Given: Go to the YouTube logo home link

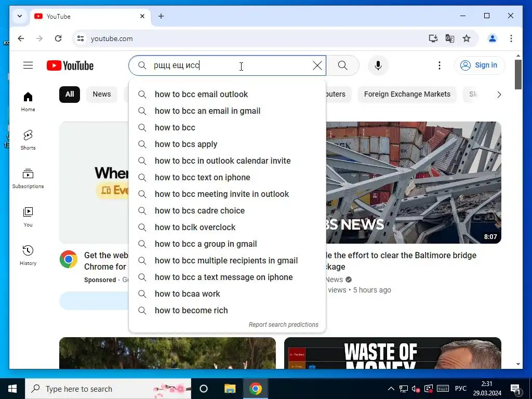Looking at the screenshot, I should 70,65.
